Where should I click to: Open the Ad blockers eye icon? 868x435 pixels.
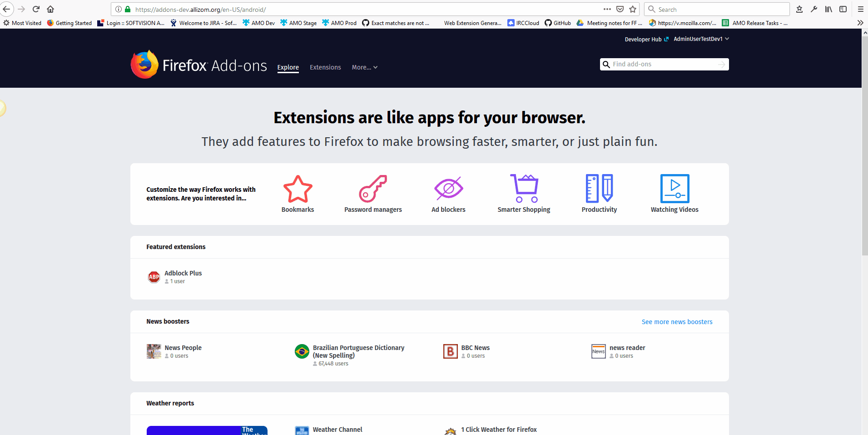point(449,189)
